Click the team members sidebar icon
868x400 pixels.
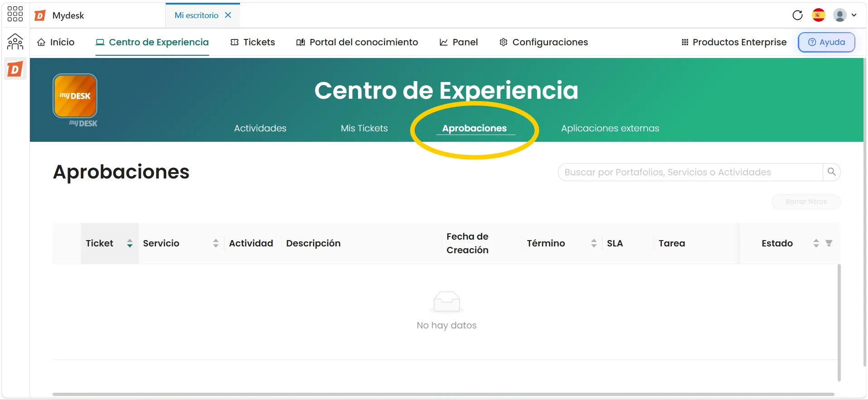click(15, 42)
